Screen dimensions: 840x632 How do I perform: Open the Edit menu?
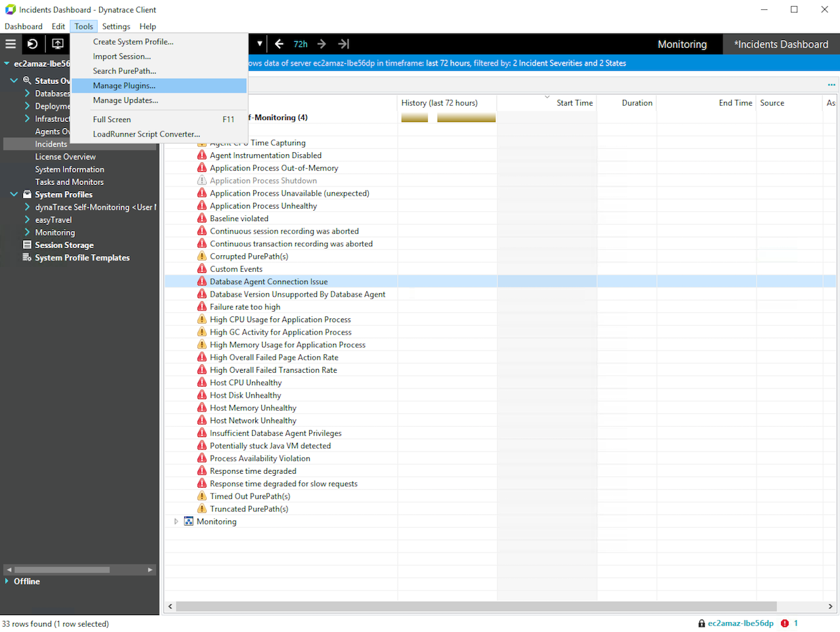pos(58,26)
